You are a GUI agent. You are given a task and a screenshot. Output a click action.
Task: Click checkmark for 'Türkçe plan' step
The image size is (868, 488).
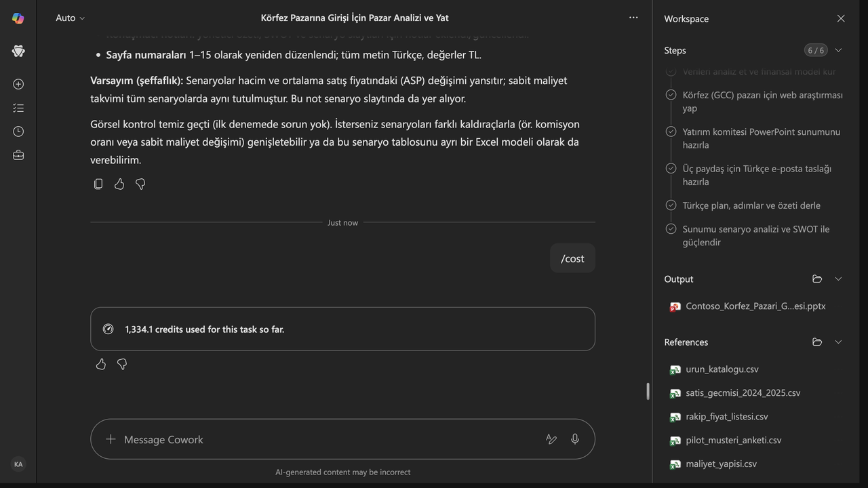pos(671,205)
